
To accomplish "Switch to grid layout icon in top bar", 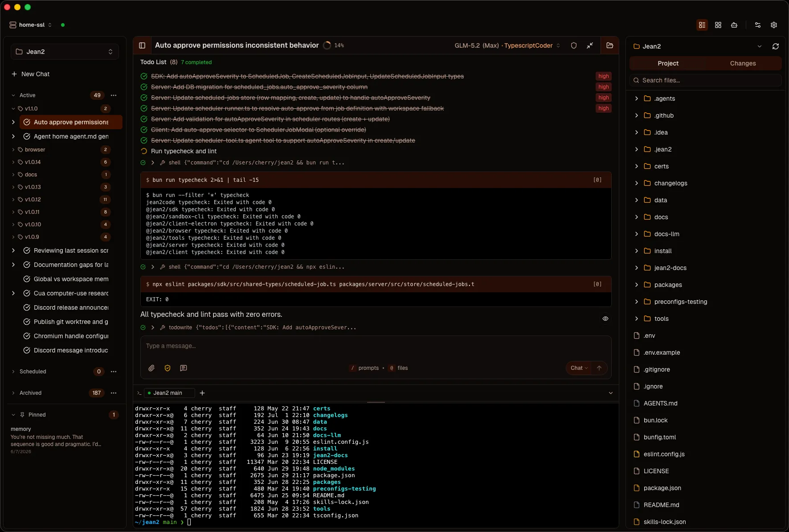I will [x=718, y=25].
